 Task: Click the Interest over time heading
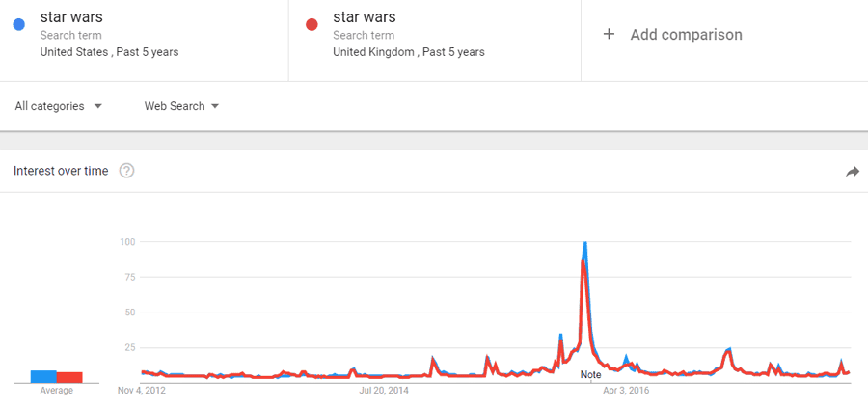pos(61,171)
